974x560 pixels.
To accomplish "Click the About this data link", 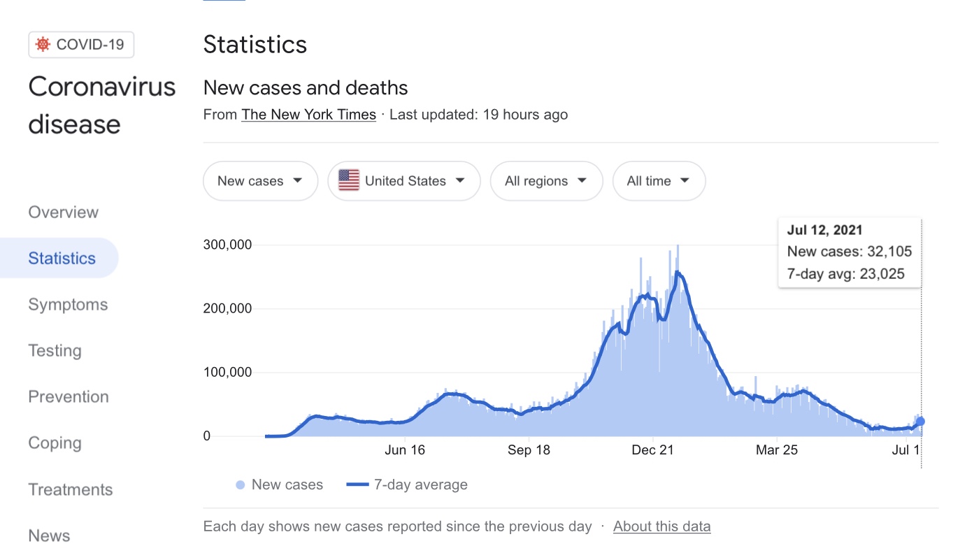I will click(x=661, y=526).
